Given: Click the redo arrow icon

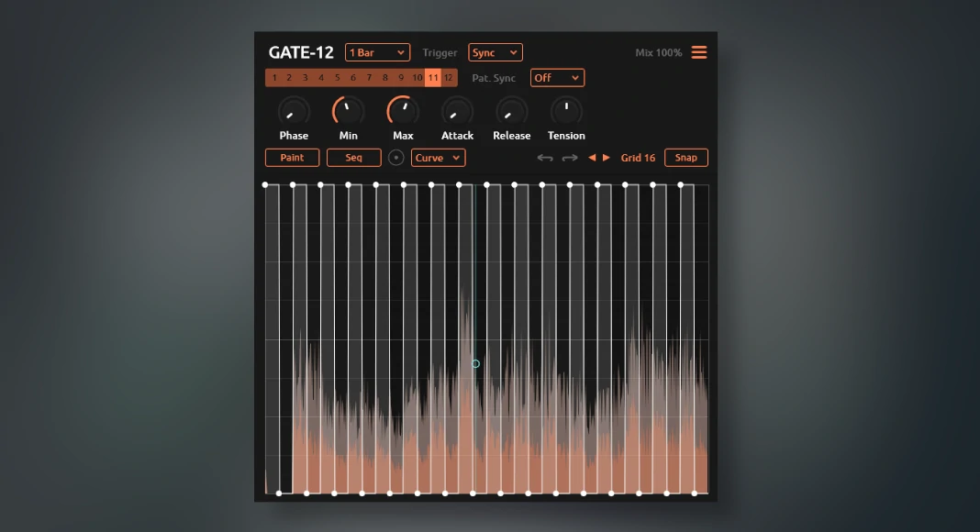Looking at the screenshot, I should coord(570,158).
